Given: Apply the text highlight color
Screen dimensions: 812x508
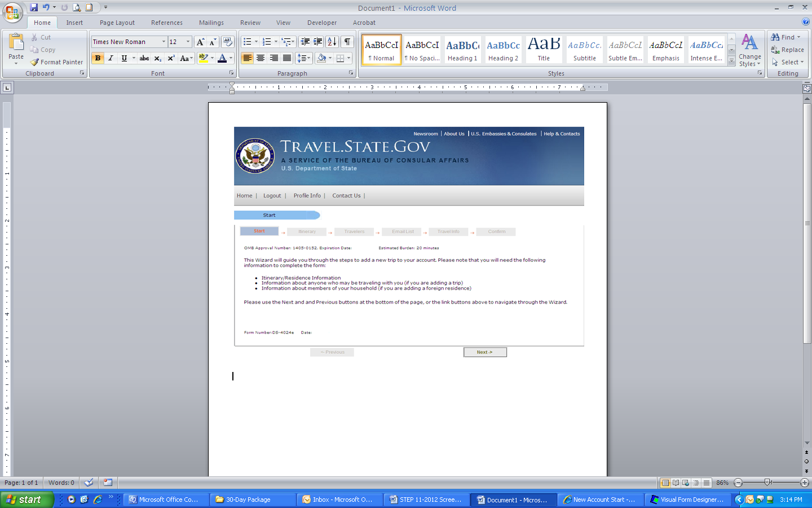Looking at the screenshot, I should click(x=204, y=58).
